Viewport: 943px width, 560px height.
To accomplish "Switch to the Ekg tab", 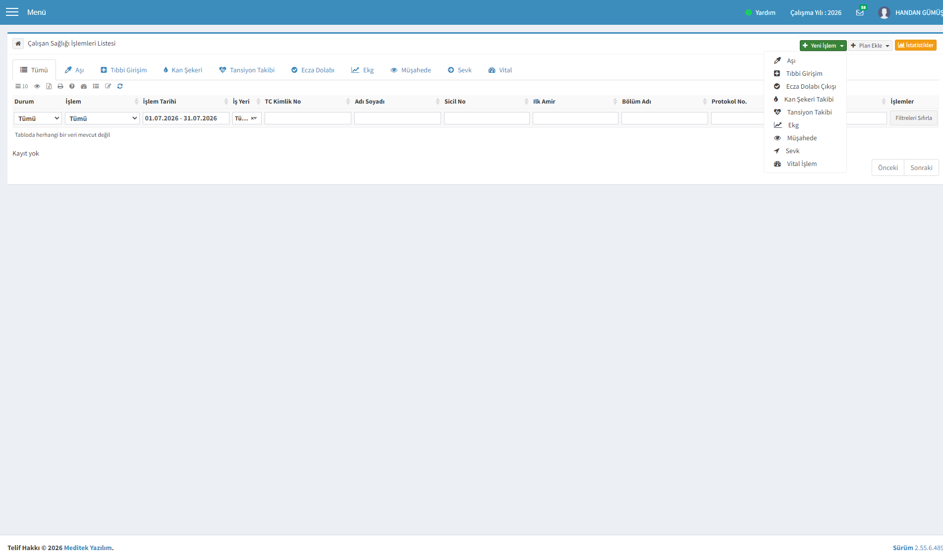I will 363,70.
